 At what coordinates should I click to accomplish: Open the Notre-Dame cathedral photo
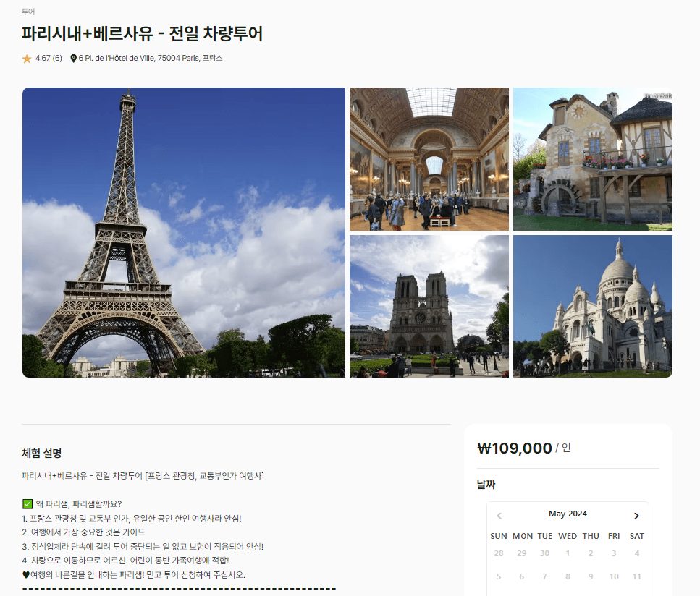coord(429,306)
